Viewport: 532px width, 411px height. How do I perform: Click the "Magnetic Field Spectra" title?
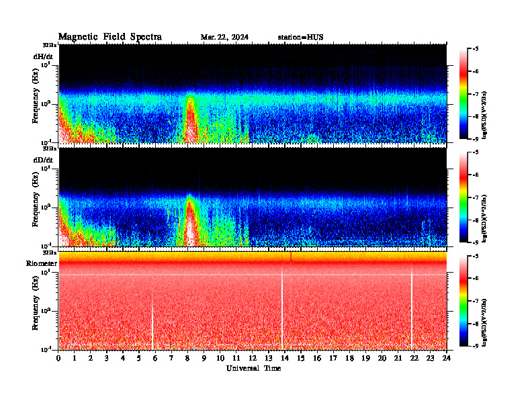coord(110,37)
